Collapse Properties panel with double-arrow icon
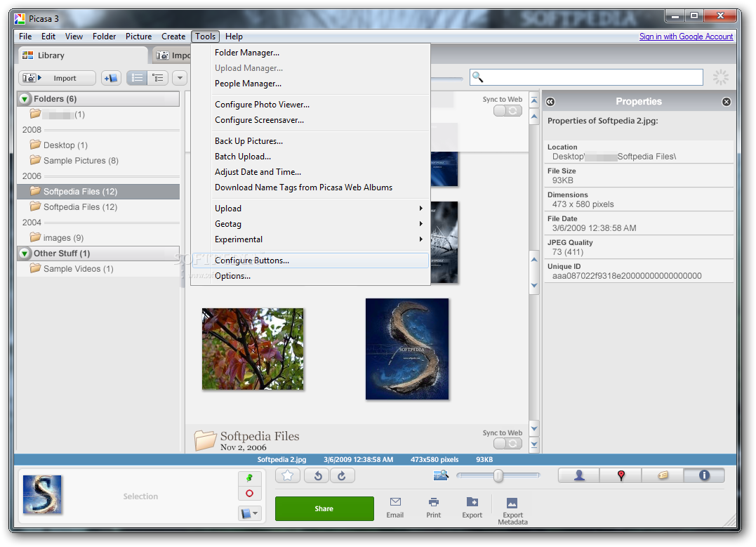The width and height of the screenshot is (756, 547). pos(550,102)
